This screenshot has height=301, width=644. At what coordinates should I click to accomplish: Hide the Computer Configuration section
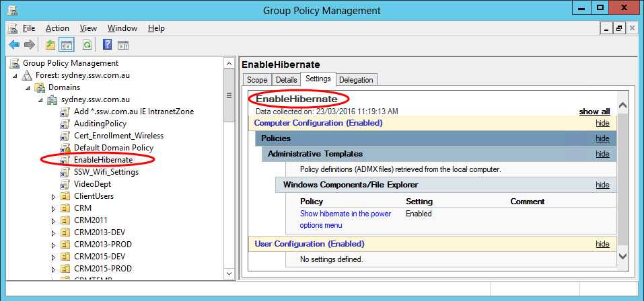(602, 124)
